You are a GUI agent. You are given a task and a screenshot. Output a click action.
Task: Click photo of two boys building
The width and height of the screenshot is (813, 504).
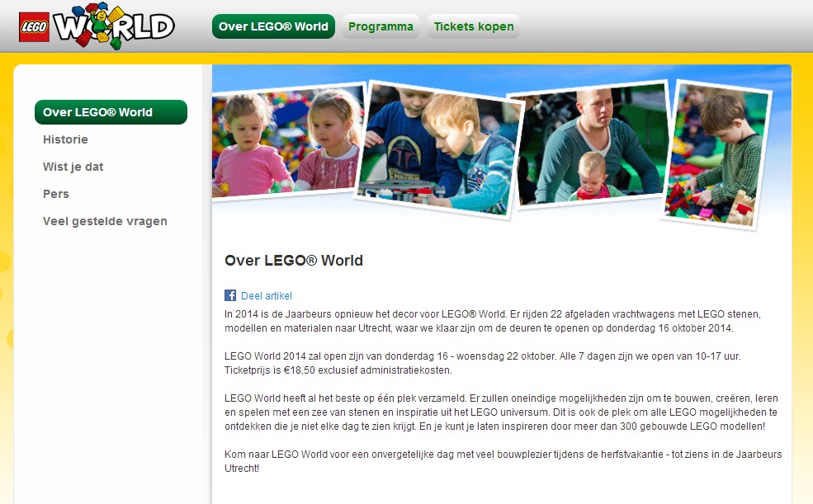click(x=440, y=150)
